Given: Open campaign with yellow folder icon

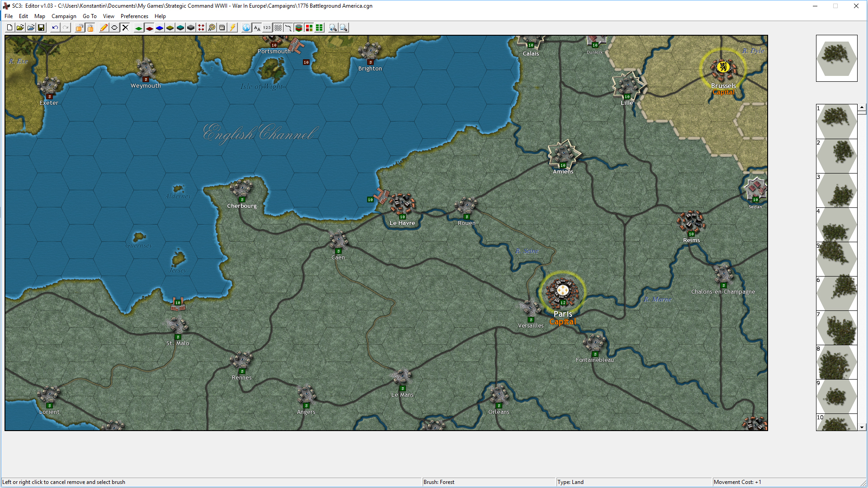Looking at the screenshot, I should pyautogui.click(x=20, y=28).
